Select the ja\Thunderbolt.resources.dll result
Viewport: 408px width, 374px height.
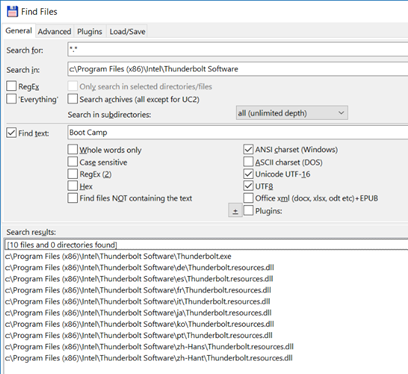(x=138, y=313)
